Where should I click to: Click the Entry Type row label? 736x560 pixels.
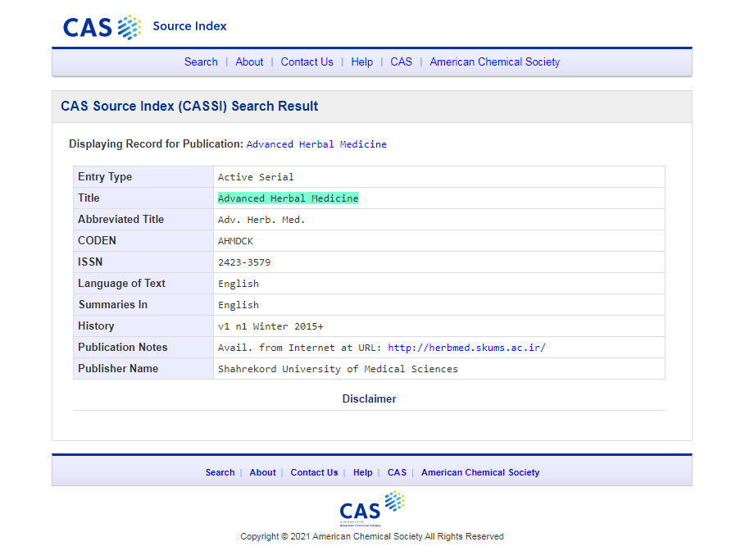click(105, 177)
